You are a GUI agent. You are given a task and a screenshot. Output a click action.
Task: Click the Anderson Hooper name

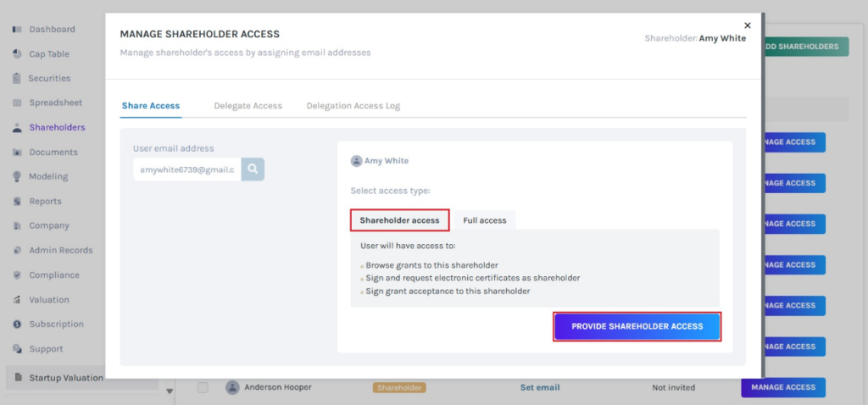[x=278, y=387]
